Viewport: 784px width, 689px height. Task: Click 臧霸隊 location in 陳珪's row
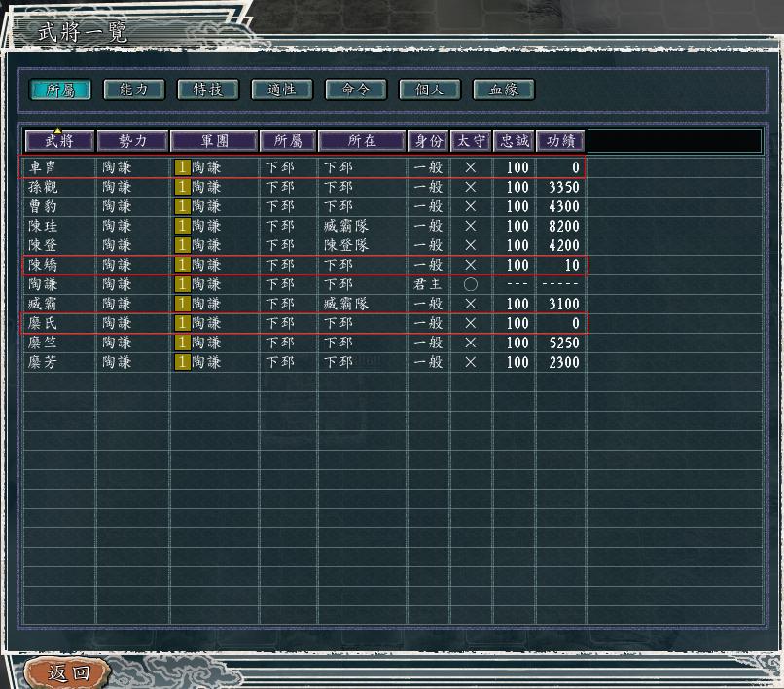[x=346, y=226]
